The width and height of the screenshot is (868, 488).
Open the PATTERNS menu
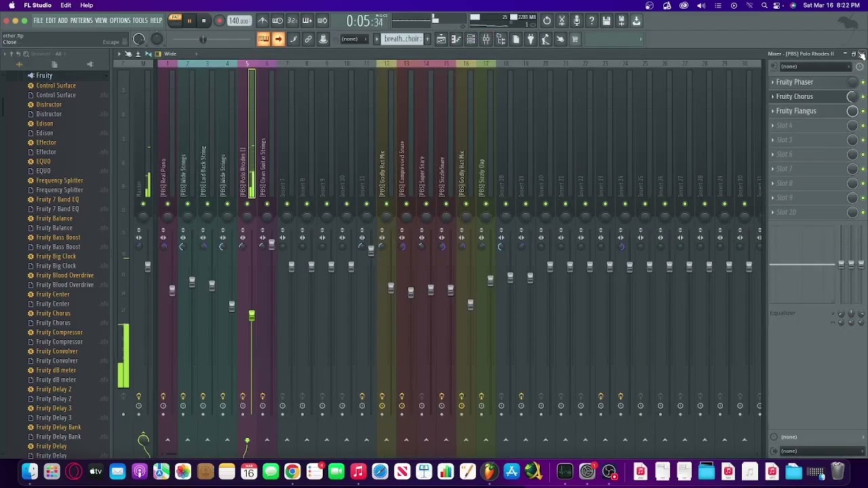(81, 21)
